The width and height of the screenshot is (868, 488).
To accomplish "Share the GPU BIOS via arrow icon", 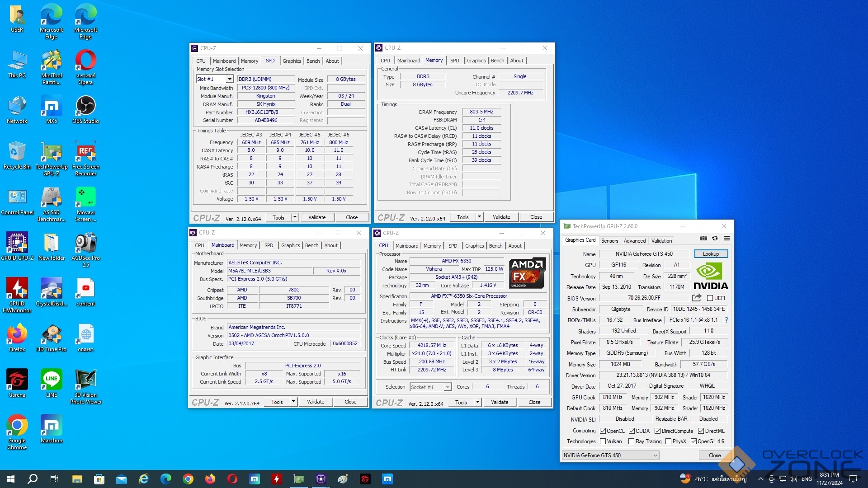I will click(x=697, y=298).
